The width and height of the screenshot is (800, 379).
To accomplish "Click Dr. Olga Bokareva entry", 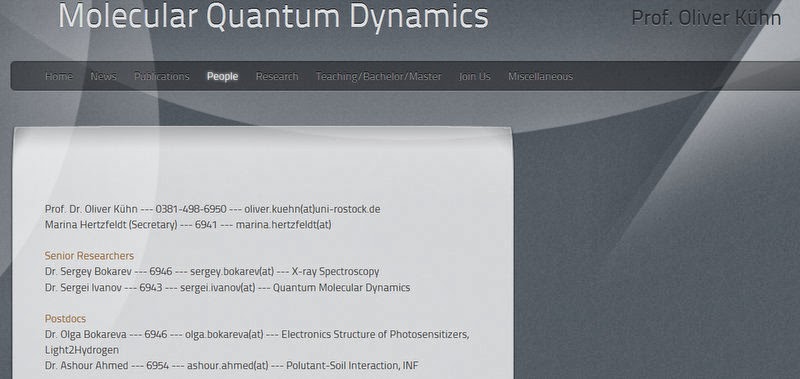I will pos(257,342).
